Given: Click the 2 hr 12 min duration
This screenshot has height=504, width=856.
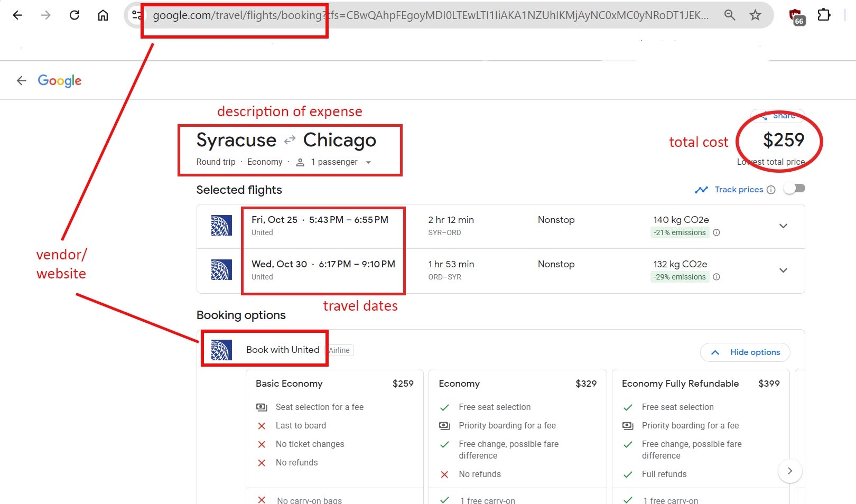Looking at the screenshot, I should [x=451, y=220].
